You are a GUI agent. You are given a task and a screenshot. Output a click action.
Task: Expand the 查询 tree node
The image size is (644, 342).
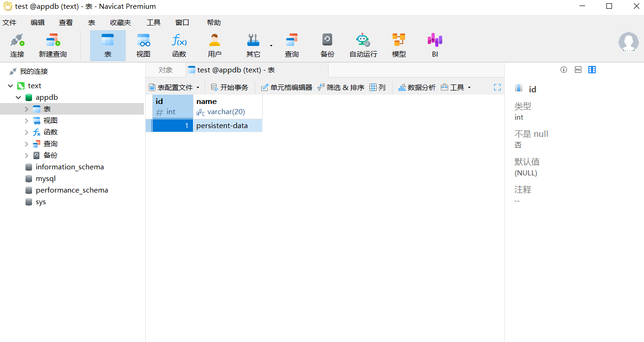pyautogui.click(x=26, y=144)
